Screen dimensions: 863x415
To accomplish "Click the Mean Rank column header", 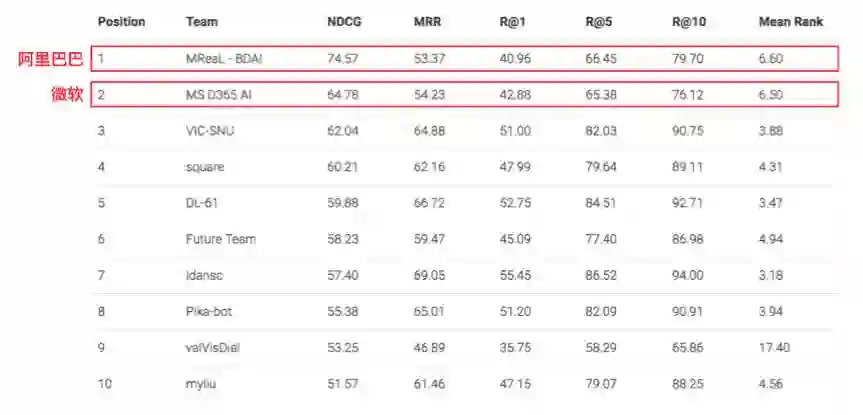I will point(790,22).
